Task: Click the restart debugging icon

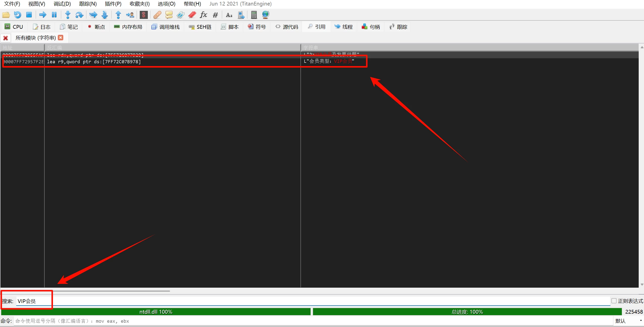Action: tap(17, 15)
